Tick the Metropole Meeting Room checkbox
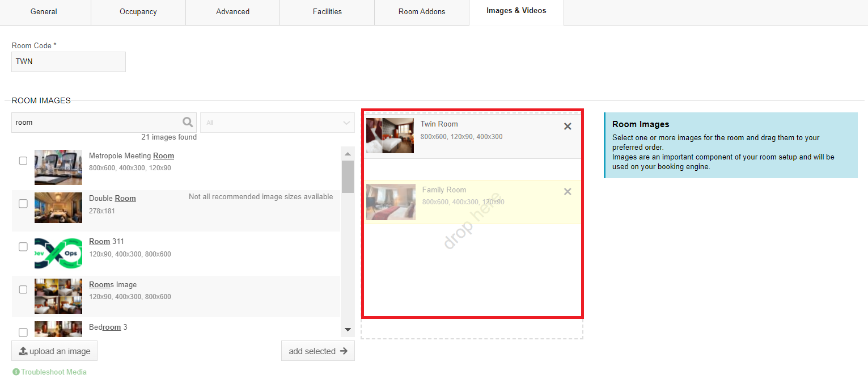 (x=23, y=161)
